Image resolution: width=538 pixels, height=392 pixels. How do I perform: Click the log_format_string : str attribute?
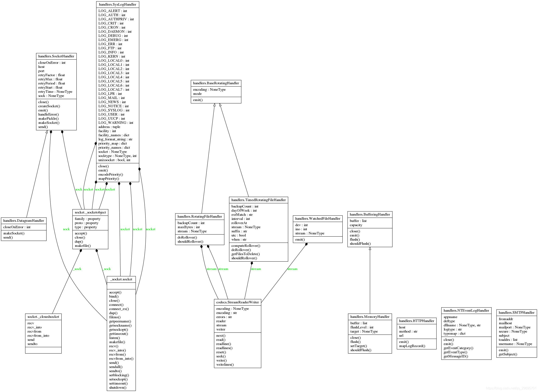point(116,139)
